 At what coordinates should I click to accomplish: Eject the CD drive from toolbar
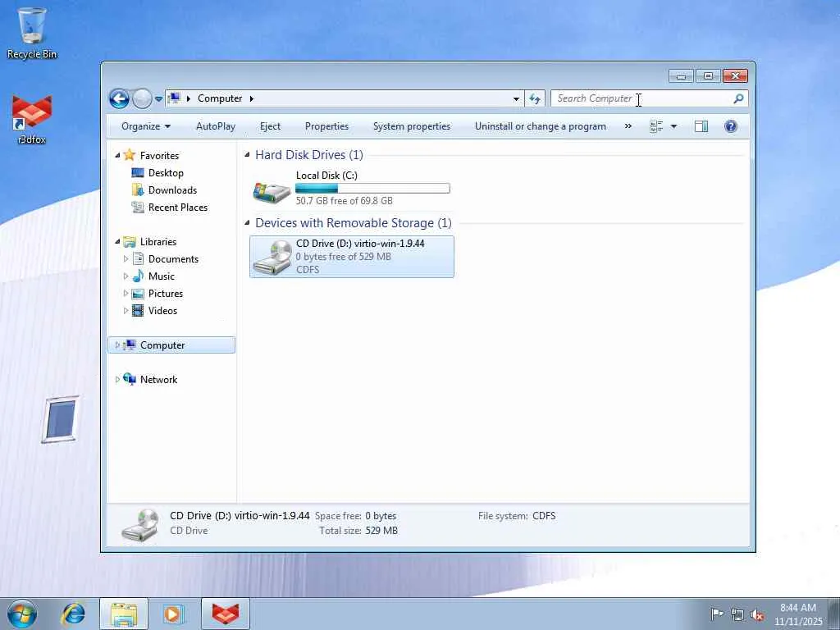pyautogui.click(x=270, y=126)
